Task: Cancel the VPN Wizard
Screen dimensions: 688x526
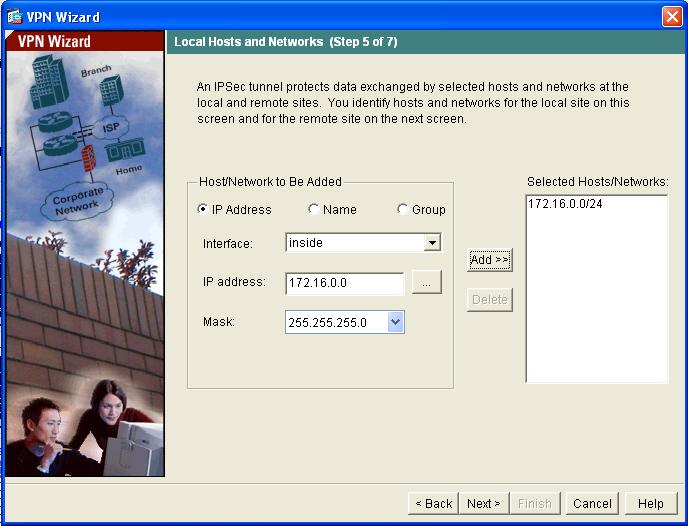Action: point(592,503)
